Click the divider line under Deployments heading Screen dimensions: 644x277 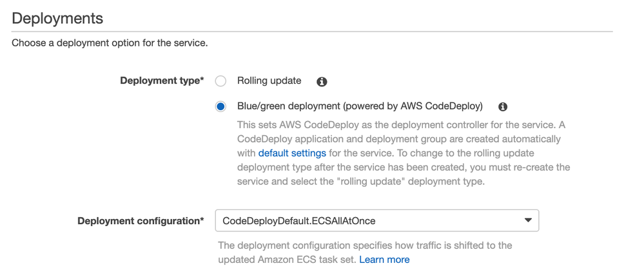coord(312,31)
